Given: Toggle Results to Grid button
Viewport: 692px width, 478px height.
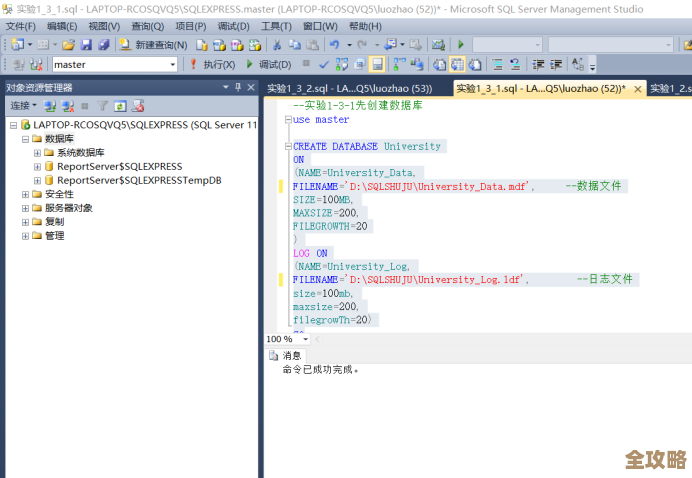Looking at the screenshot, I should pos(457,65).
